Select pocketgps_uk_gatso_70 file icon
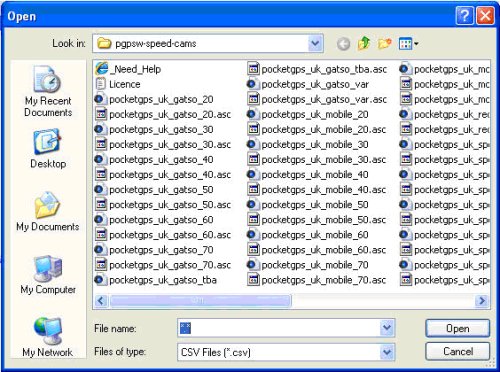Viewport: 500px width, 372px height. pyautogui.click(x=100, y=249)
